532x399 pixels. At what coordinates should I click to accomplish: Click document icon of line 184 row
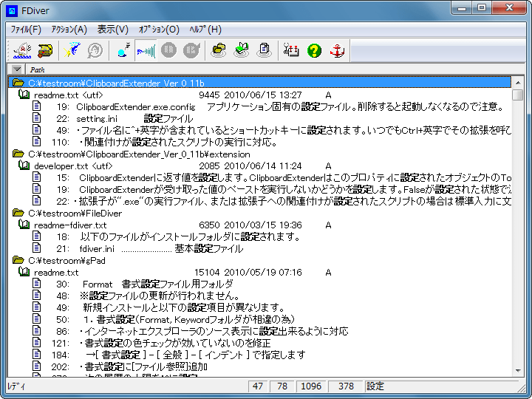tap(37, 355)
